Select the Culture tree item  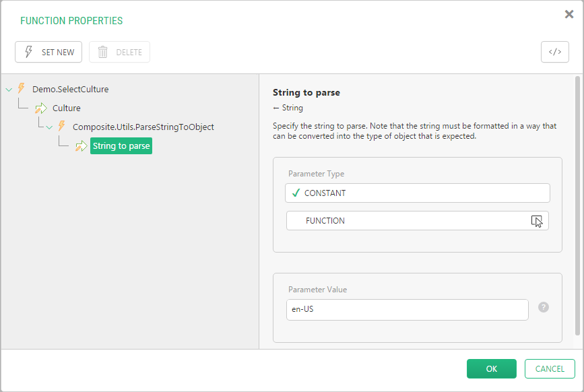tap(66, 108)
